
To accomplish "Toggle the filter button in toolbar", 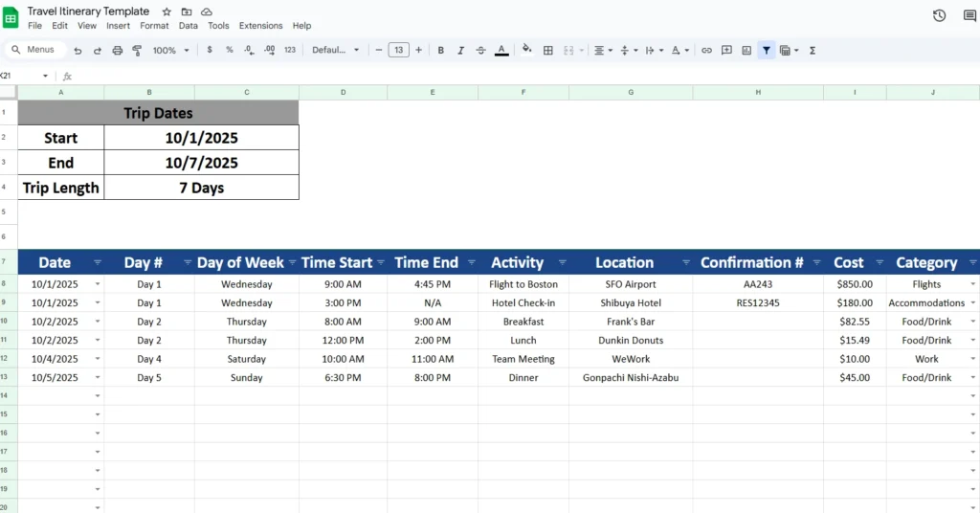I will click(x=767, y=51).
